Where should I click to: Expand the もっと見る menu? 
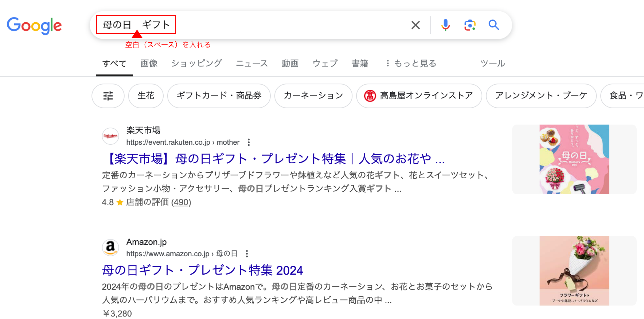pos(411,63)
